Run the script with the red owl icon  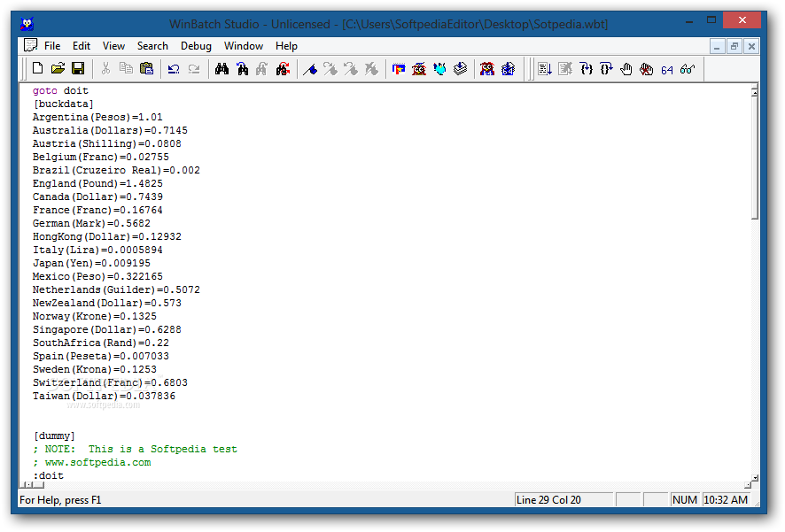(x=419, y=68)
